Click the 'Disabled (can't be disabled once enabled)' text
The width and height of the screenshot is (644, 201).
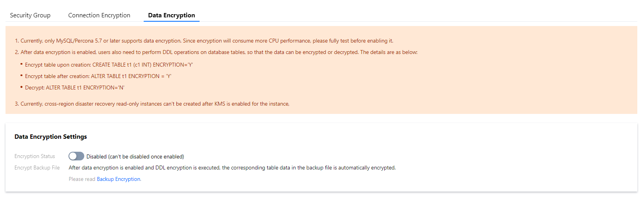135,157
